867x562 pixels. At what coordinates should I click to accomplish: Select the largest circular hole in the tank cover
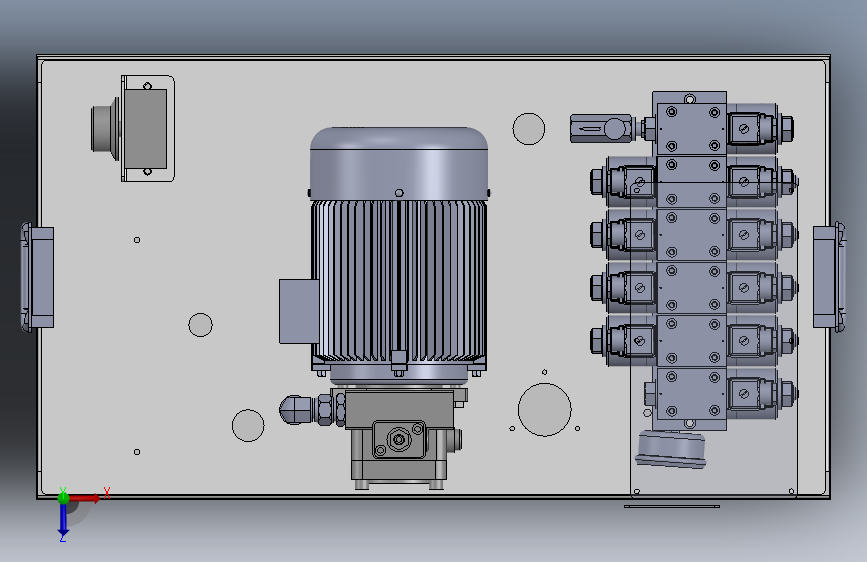point(545,410)
